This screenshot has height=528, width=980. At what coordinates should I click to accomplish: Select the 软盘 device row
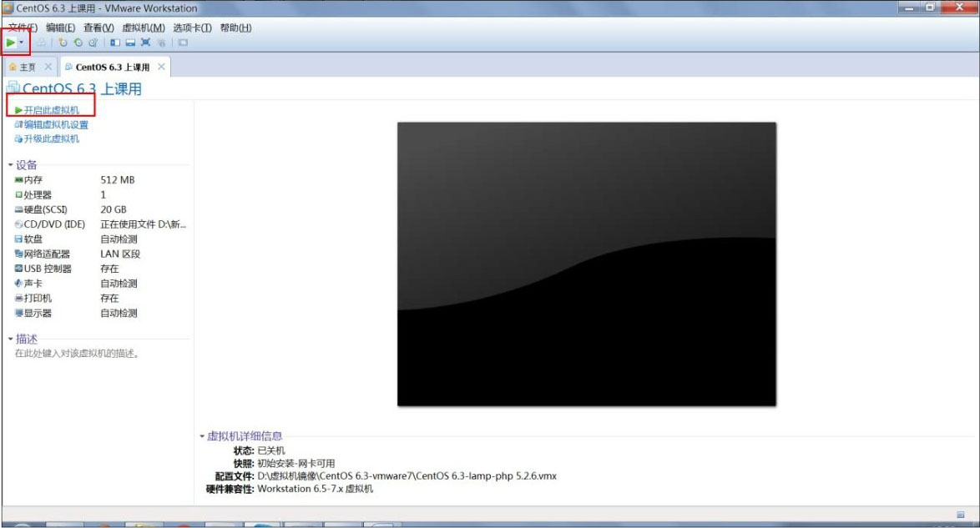click(100, 239)
